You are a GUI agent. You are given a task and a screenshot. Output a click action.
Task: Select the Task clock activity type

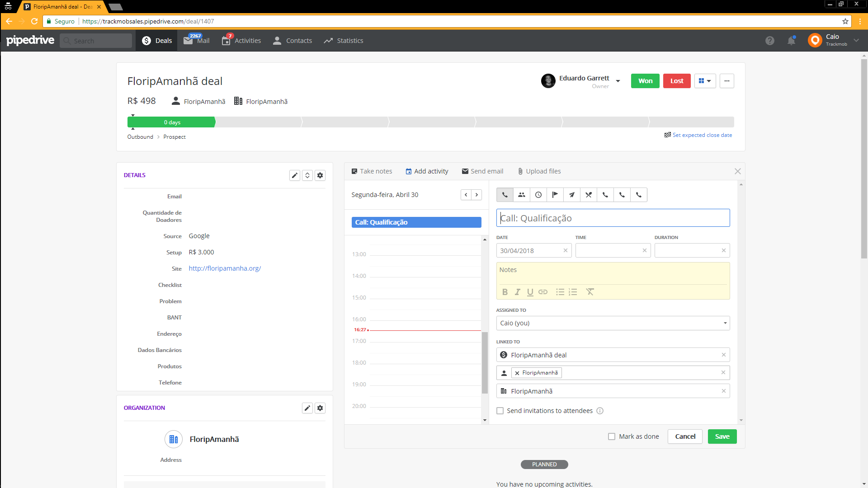click(538, 195)
